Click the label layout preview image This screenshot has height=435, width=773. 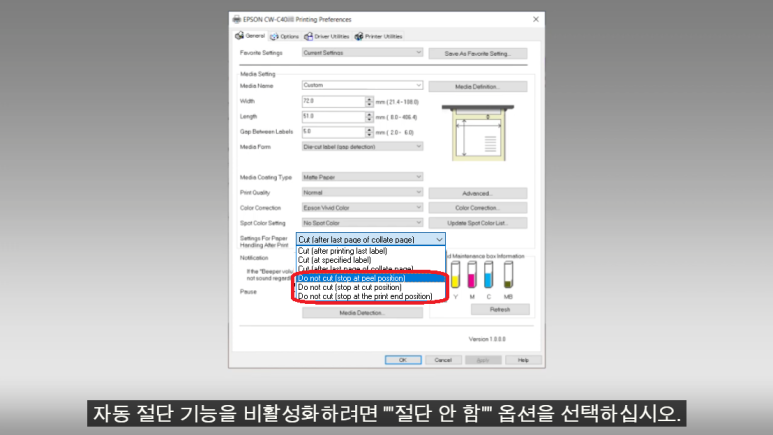coord(478,133)
